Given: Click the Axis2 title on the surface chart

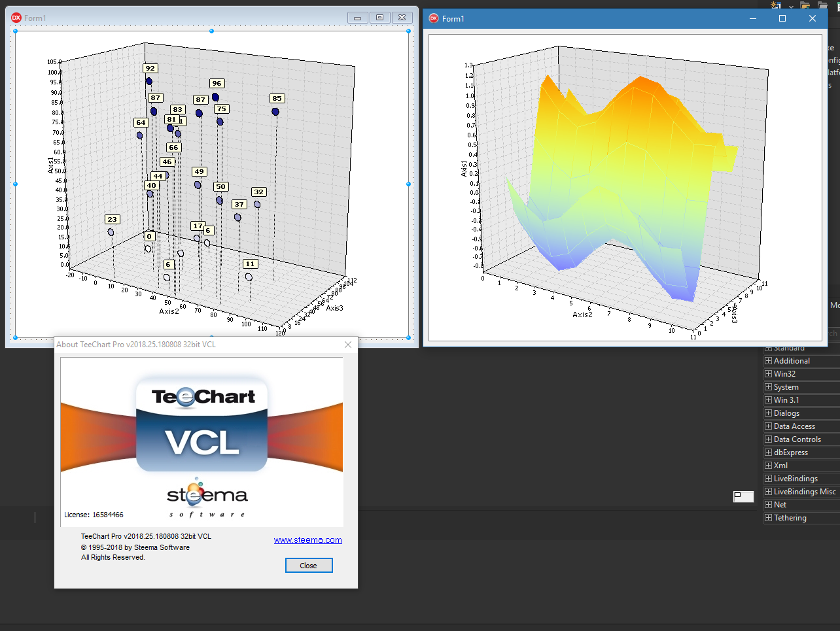Looking at the screenshot, I should point(582,315).
